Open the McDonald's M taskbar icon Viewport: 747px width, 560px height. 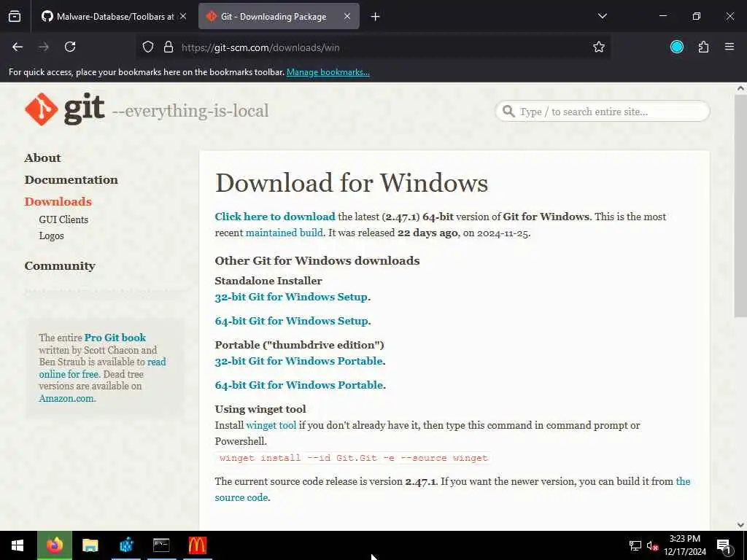point(197,545)
